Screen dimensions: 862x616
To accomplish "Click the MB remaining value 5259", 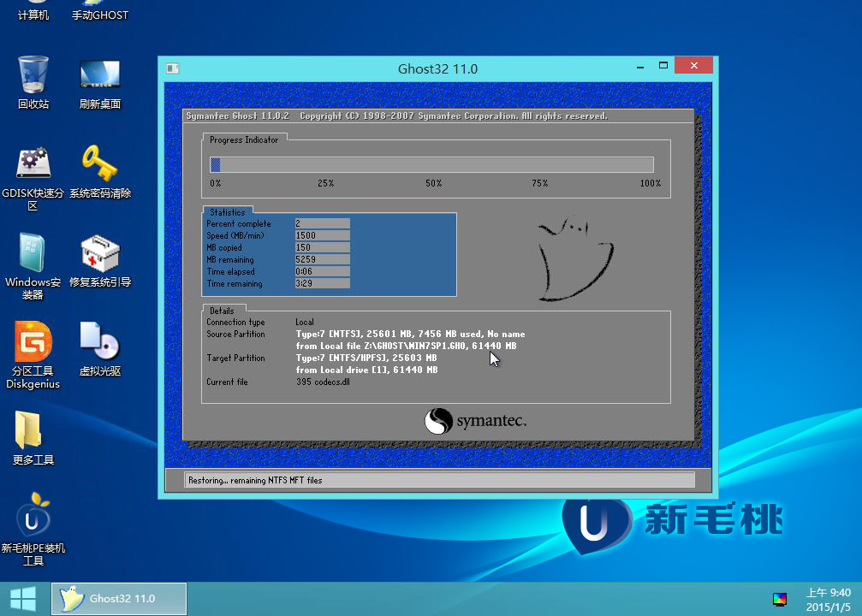I will (x=322, y=259).
